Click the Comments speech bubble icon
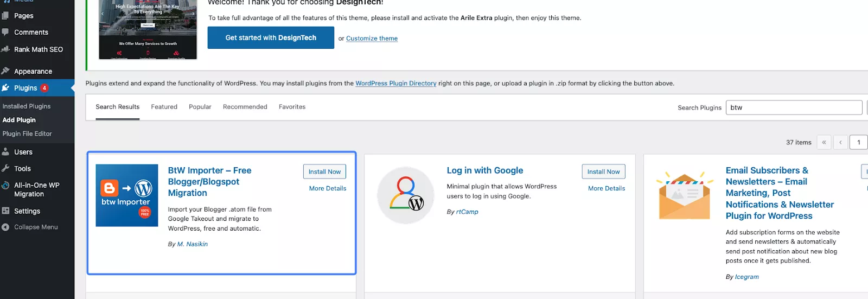The image size is (868, 299). click(x=5, y=32)
